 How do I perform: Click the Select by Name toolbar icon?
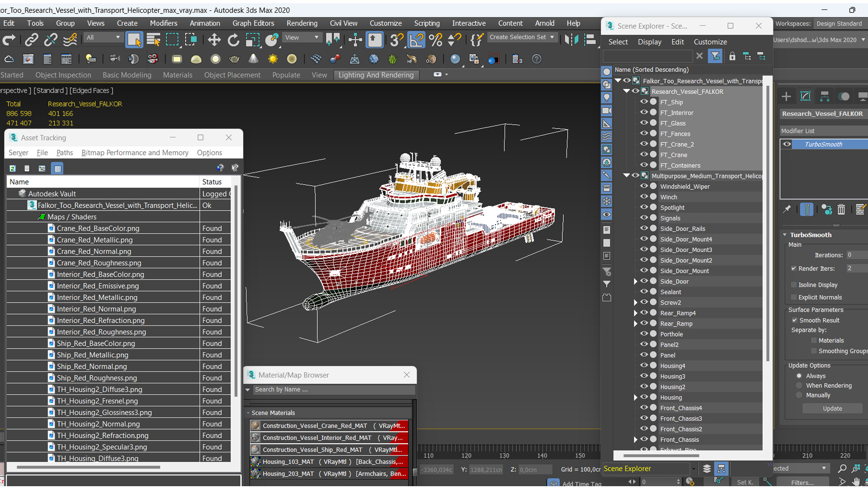153,40
